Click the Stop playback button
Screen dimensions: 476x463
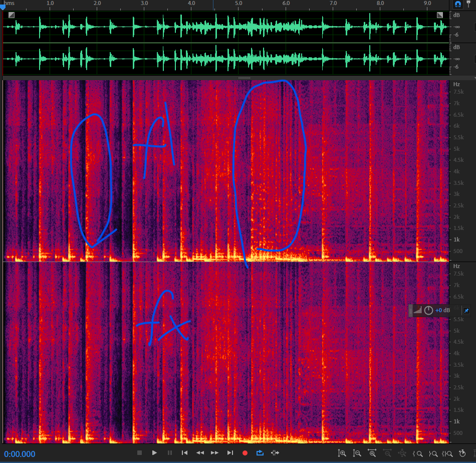pyautogui.click(x=140, y=453)
